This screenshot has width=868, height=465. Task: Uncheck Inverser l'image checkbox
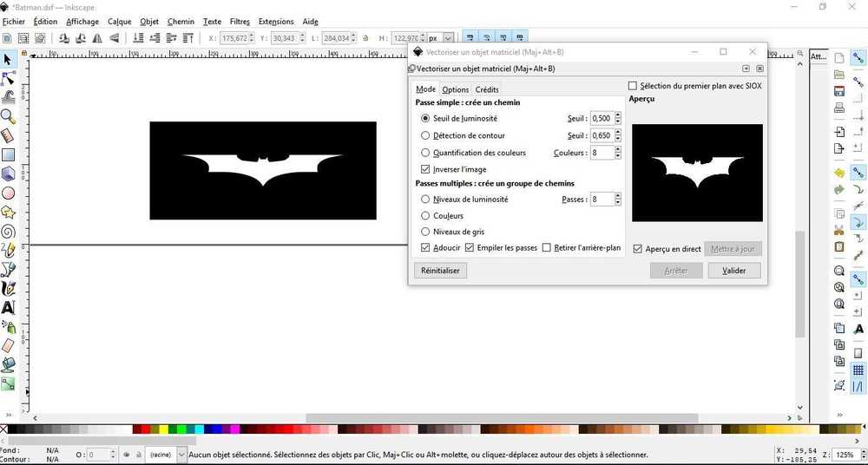pyautogui.click(x=425, y=169)
